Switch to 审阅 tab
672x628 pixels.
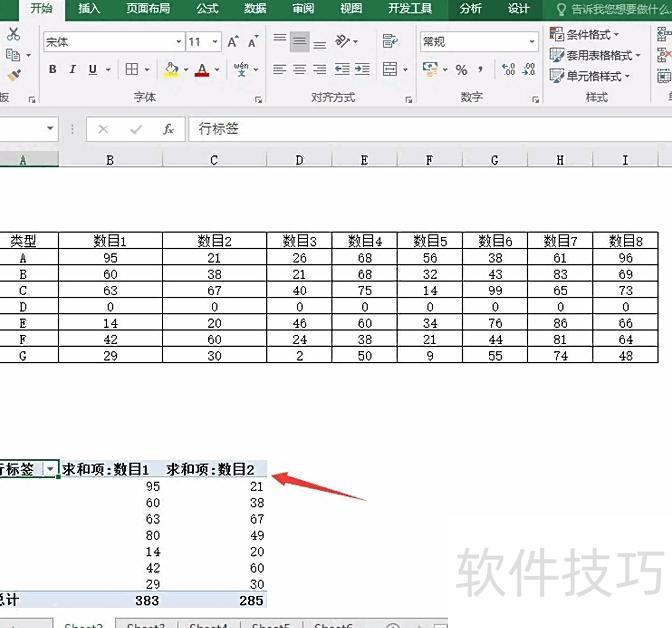[303, 8]
